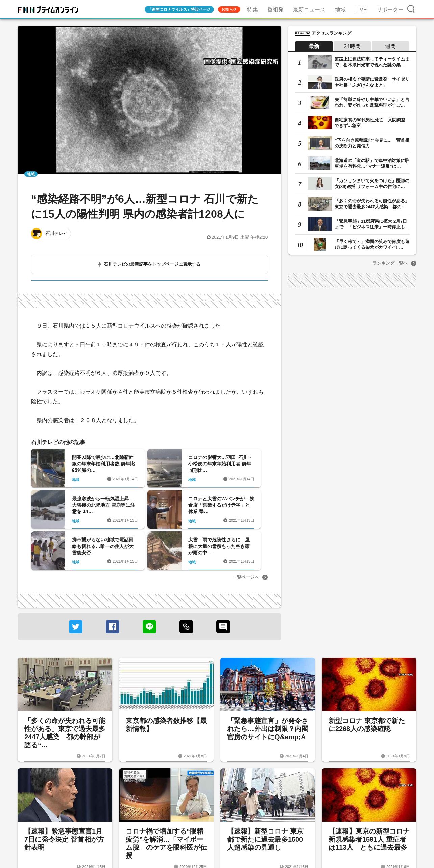This screenshot has width=434, height=868.
Task: Open 羽田=石川・小松便 related article
Action: point(204,468)
